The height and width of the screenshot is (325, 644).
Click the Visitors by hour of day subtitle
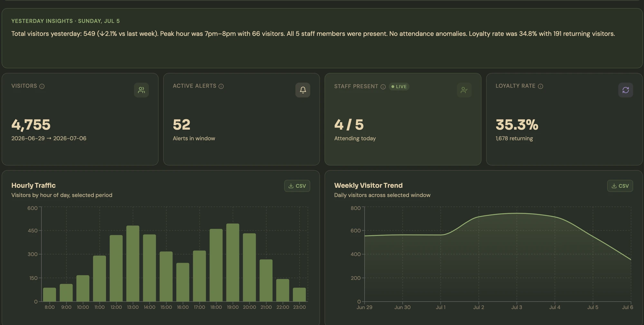coord(62,195)
